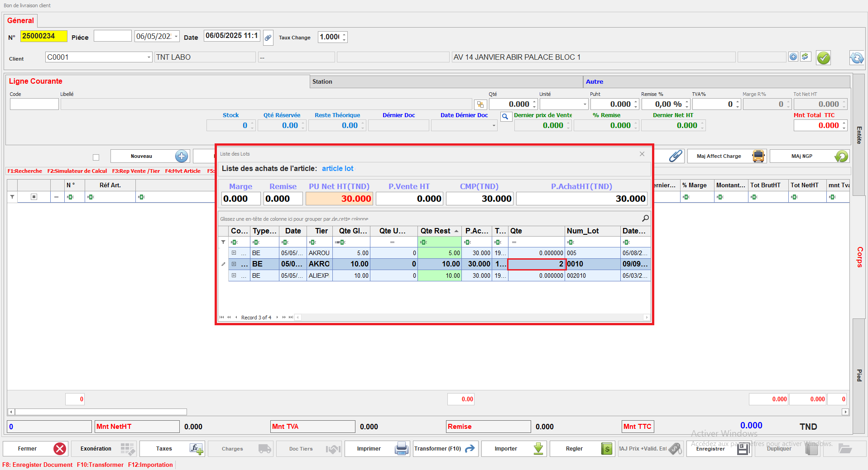Expand the lot row numbered 005

(x=234, y=253)
